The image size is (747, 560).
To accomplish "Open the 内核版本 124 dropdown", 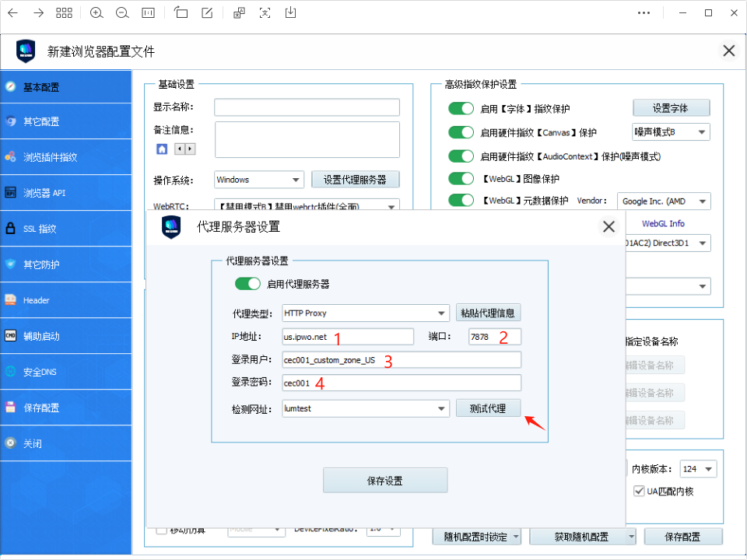I will click(x=698, y=469).
